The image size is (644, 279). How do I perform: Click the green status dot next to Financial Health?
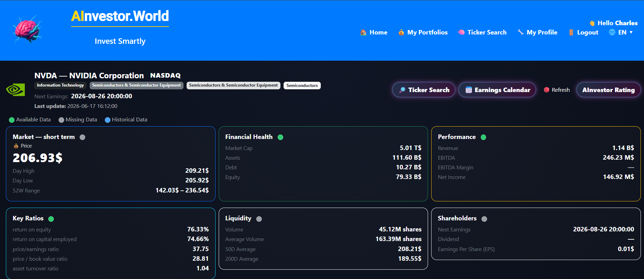pyautogui.click(x=280, y=137)
